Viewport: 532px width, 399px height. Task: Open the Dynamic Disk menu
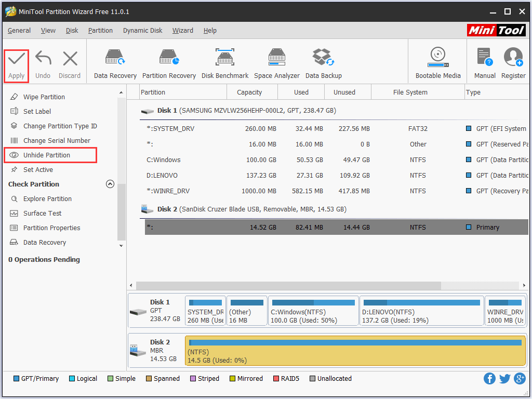pos(142,31)
